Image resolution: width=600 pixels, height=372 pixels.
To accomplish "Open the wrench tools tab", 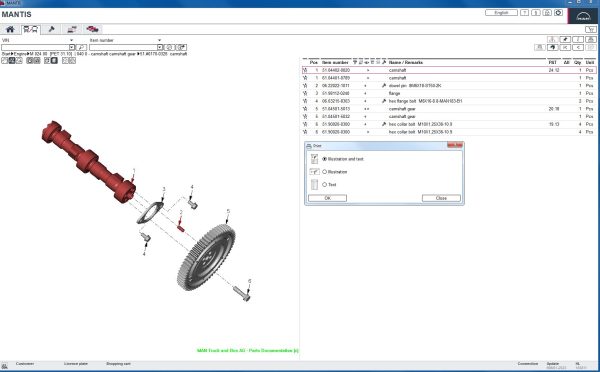I will pyautogui.click(x=51, y=29).
